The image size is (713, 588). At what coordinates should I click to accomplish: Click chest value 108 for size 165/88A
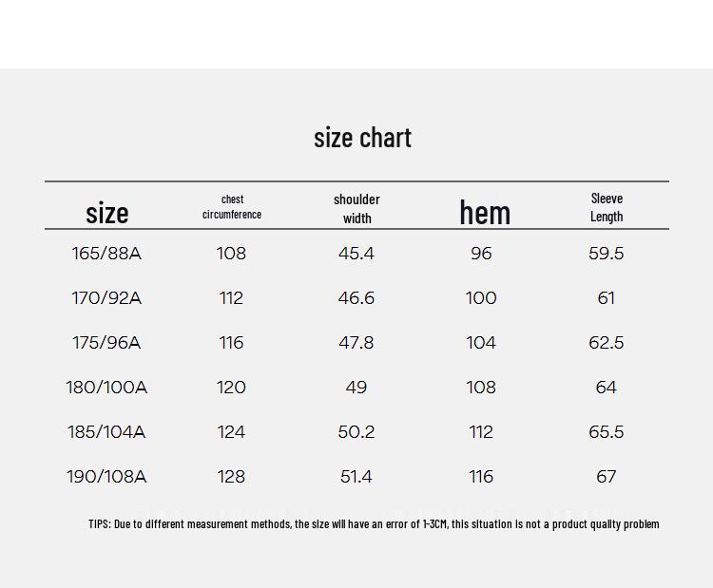pyautogui.click(x=231, y=253)
